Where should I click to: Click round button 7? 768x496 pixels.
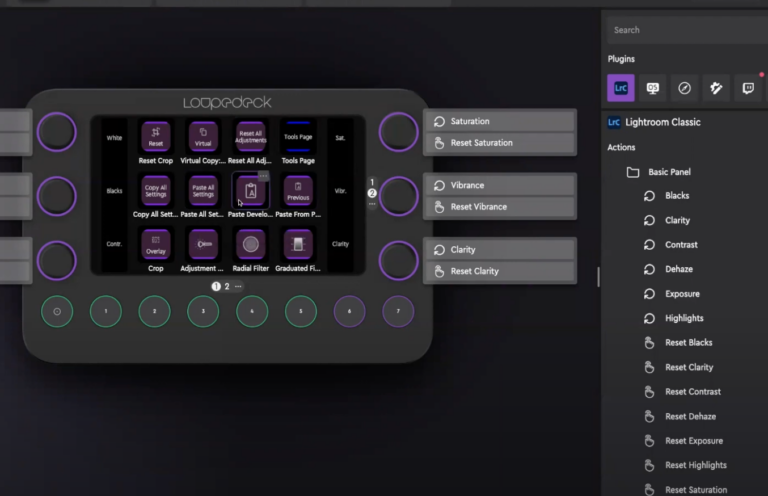(x=398, y=311)
